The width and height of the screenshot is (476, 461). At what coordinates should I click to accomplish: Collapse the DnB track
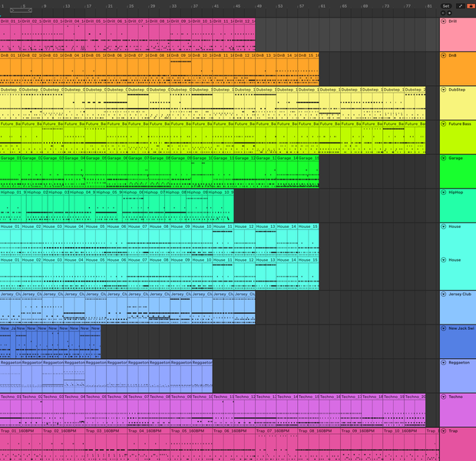point(444,55)
